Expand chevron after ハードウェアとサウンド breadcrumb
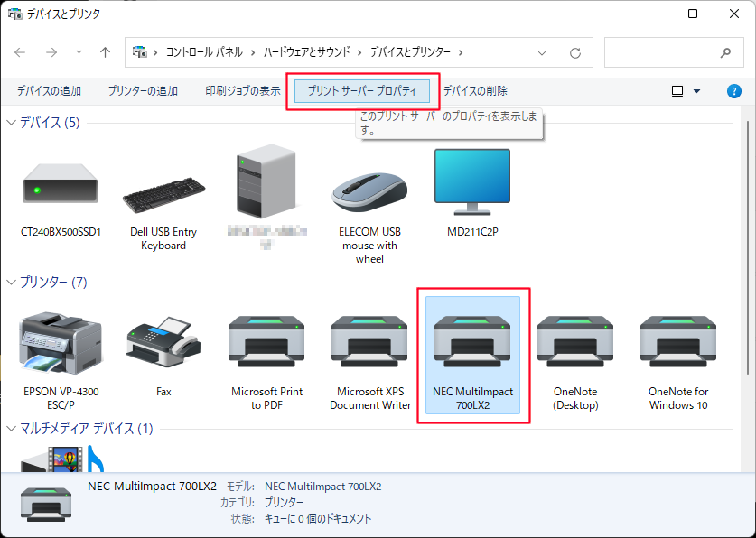The width and height of the screenshot is (756, 538). tap(359, 52)
